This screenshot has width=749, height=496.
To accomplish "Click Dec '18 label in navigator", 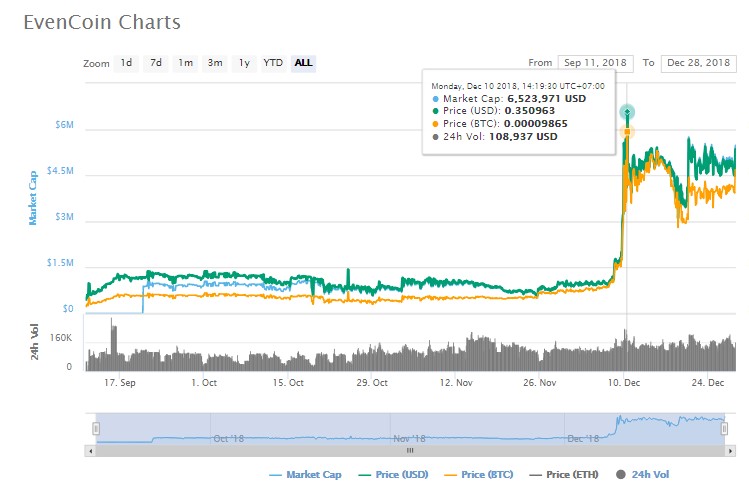I will (x=583, y=439).
